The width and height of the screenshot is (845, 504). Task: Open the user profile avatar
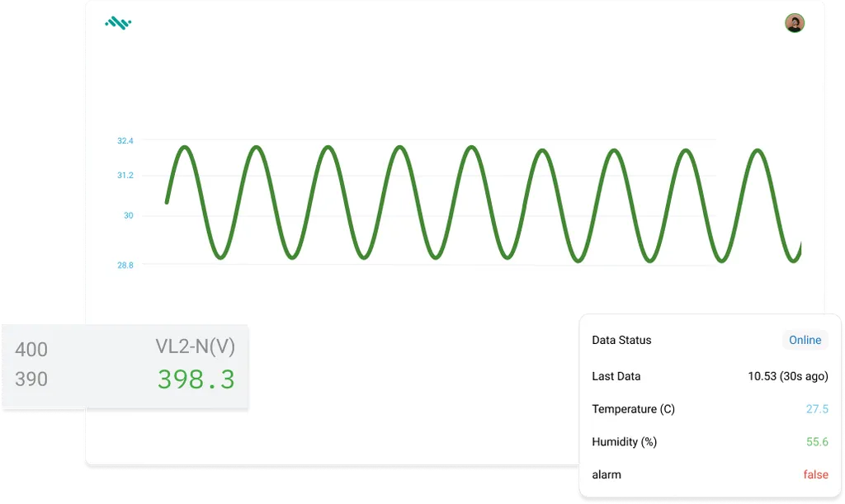(794, 23)
